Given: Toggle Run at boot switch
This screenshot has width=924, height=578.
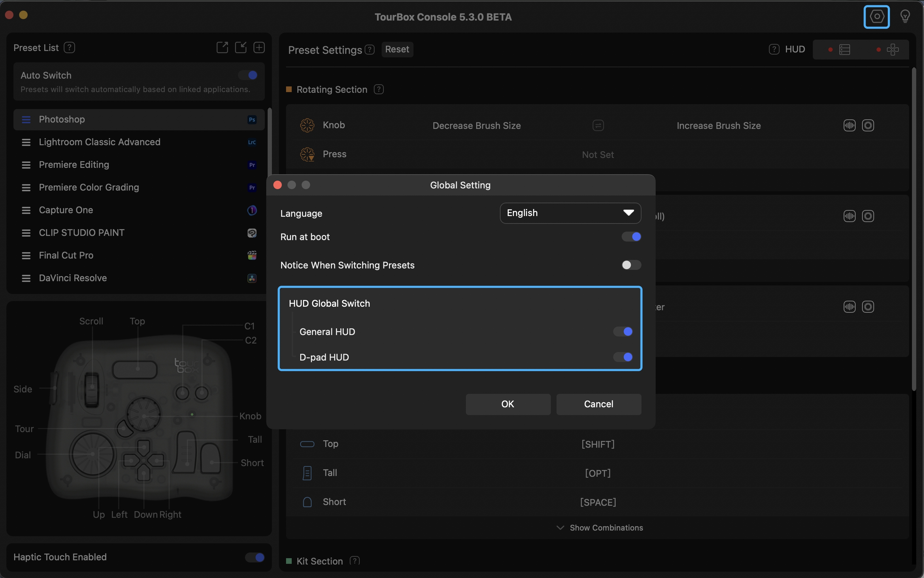Looking at the screenshot, I should pos(631,237).
